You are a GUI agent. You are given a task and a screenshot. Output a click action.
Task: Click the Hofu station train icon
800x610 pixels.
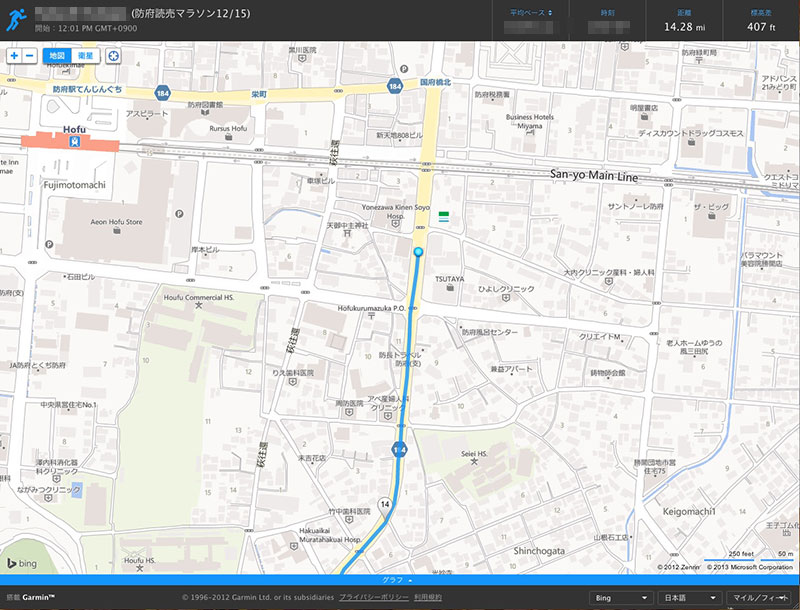coord(73,143)
